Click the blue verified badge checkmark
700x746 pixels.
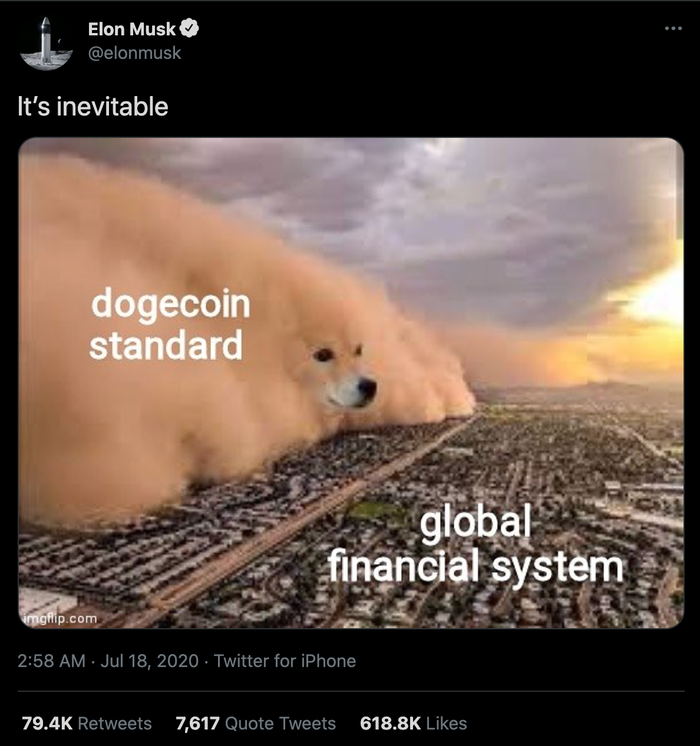point(190,28)
